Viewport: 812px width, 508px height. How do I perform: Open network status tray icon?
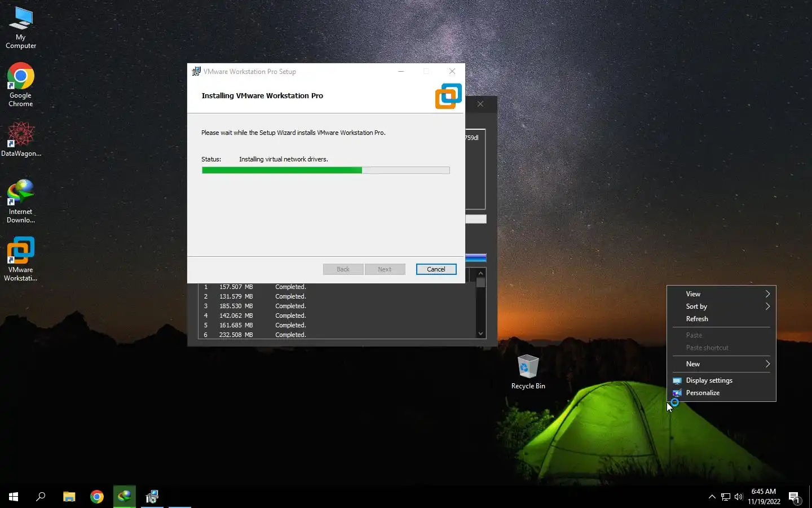(x=726, y=497)
